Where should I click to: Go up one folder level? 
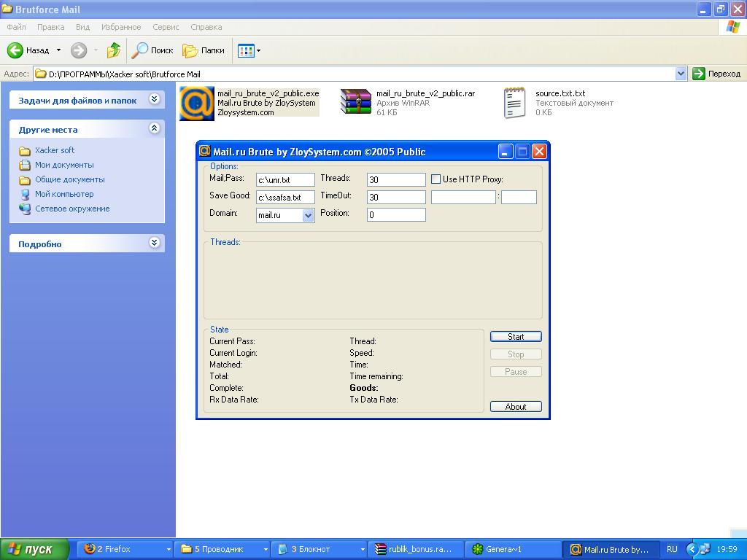click(x=113, y=50)
